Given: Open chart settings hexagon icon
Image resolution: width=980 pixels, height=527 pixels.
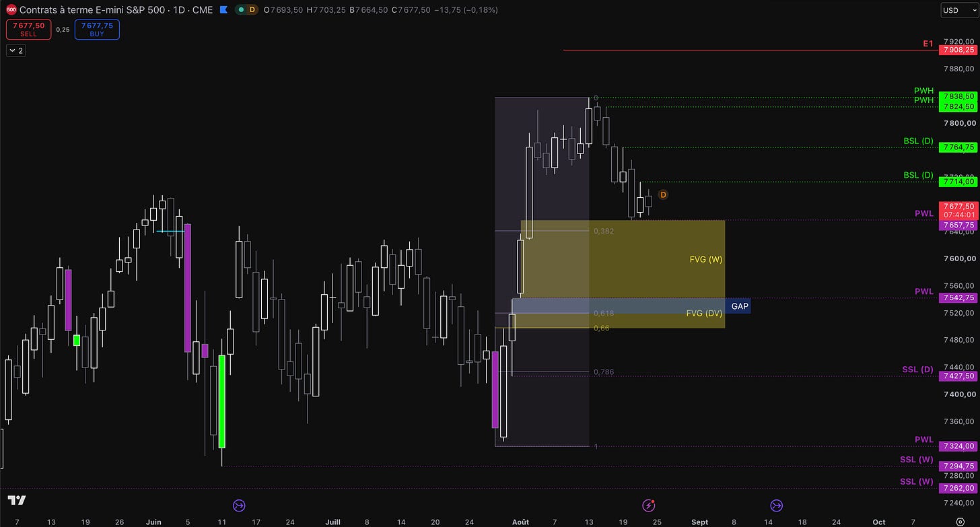Looking at the screenshot, I should click(x=960, y=522).
